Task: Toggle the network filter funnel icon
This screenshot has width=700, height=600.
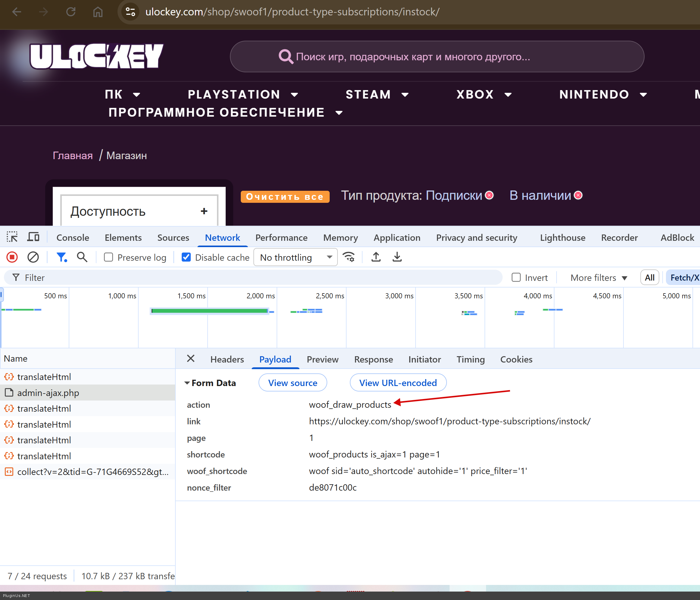Action: pyautogui.click(x=61, y=257)
